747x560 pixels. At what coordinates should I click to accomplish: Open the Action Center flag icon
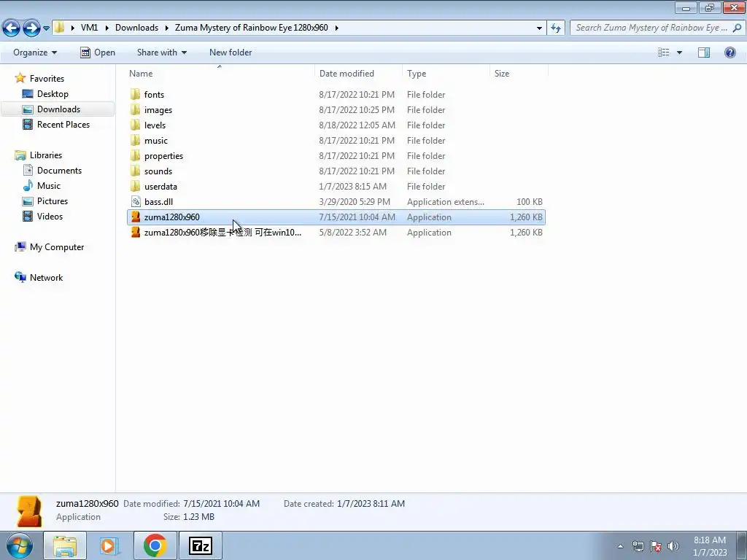tap(656, 546)
